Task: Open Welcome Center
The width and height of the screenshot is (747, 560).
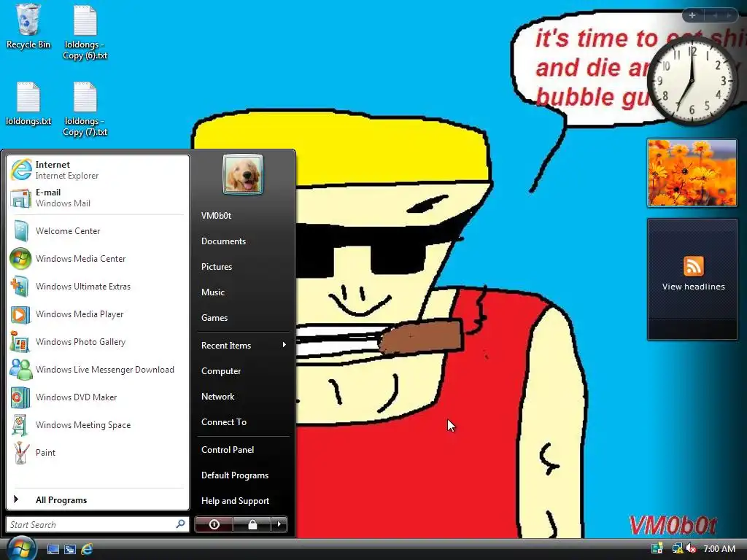Action: pyautogui.click(x=98, y=231)
